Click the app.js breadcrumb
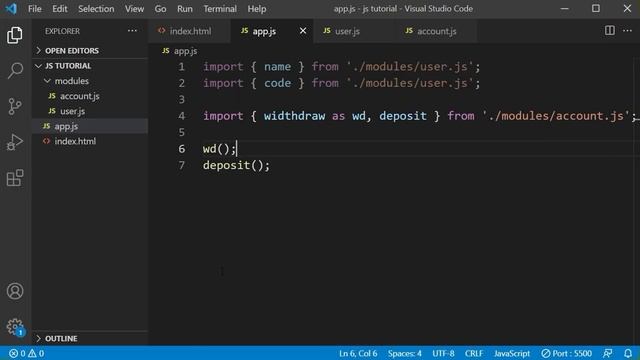Viewport: 640px width, 360px height. [x=180, y=51]
